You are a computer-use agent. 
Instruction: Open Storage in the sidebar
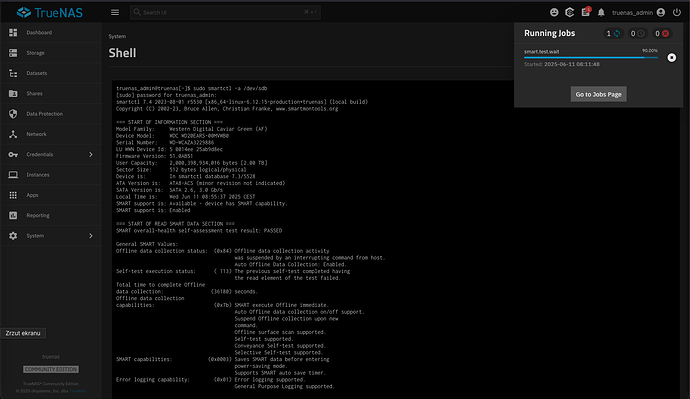click(x=51, y=53)
